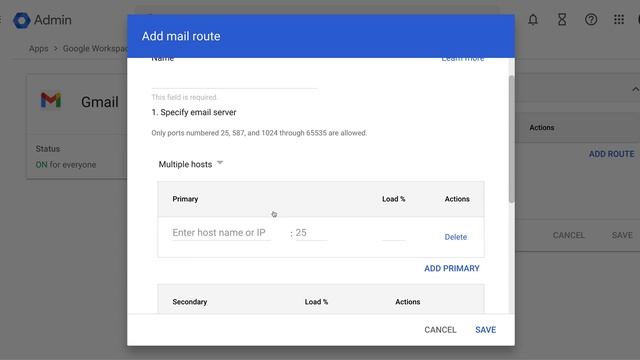Image resolution: width=640 pixels, height=360 pixels.
Task: Open the help question mark icon
Action: click(591, 20)
